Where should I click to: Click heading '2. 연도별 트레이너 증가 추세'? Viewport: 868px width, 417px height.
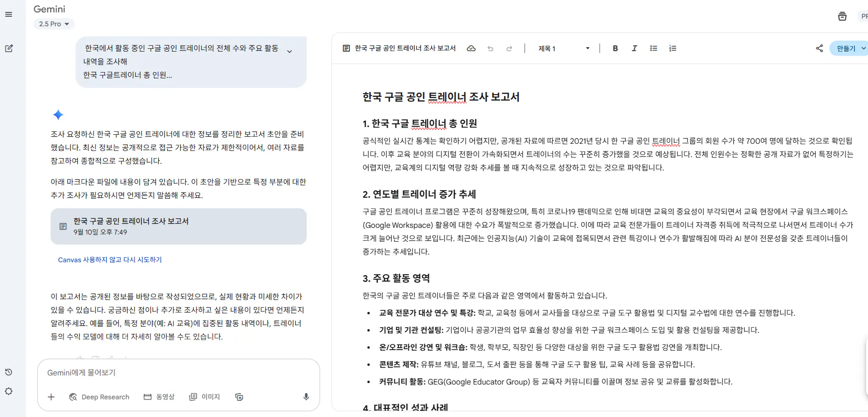point(419,194)
